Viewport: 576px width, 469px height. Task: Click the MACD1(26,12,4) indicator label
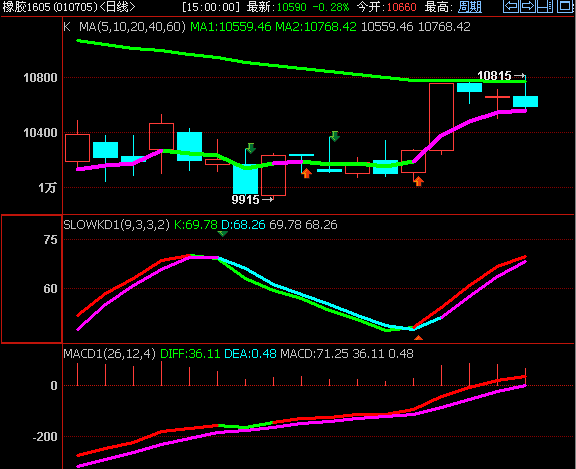pos(110,354)
